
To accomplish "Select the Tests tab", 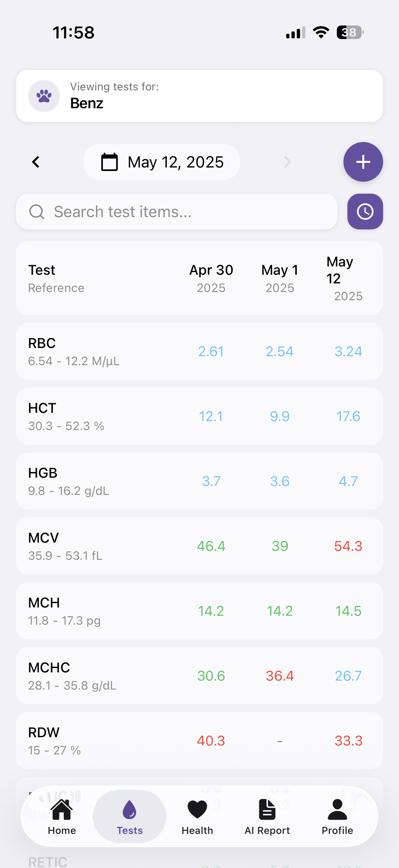I will (130, 816).
